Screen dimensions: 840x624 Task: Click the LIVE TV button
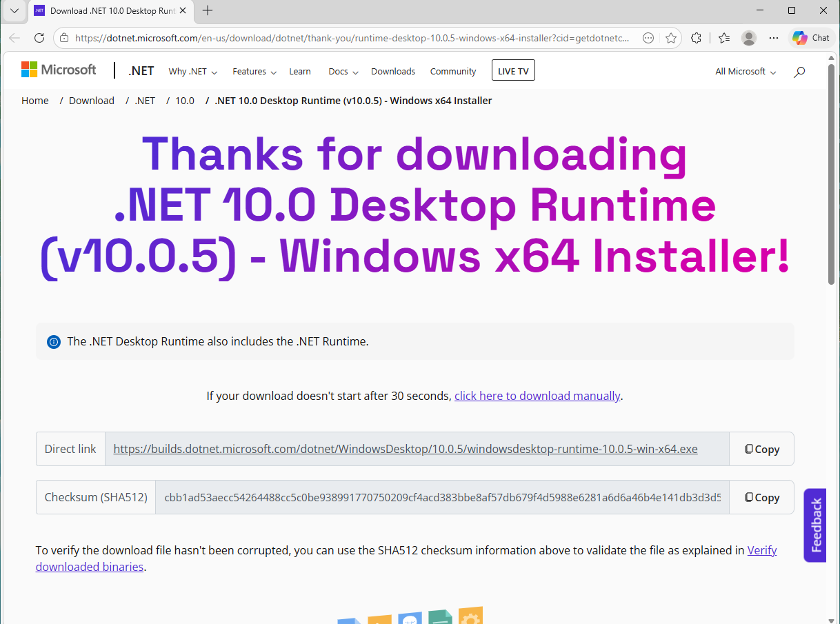513,71
